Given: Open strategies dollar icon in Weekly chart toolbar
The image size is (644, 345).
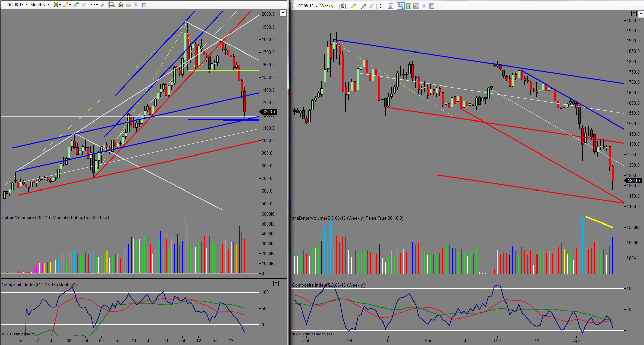Looking at the screenshot, I should 424,6.
